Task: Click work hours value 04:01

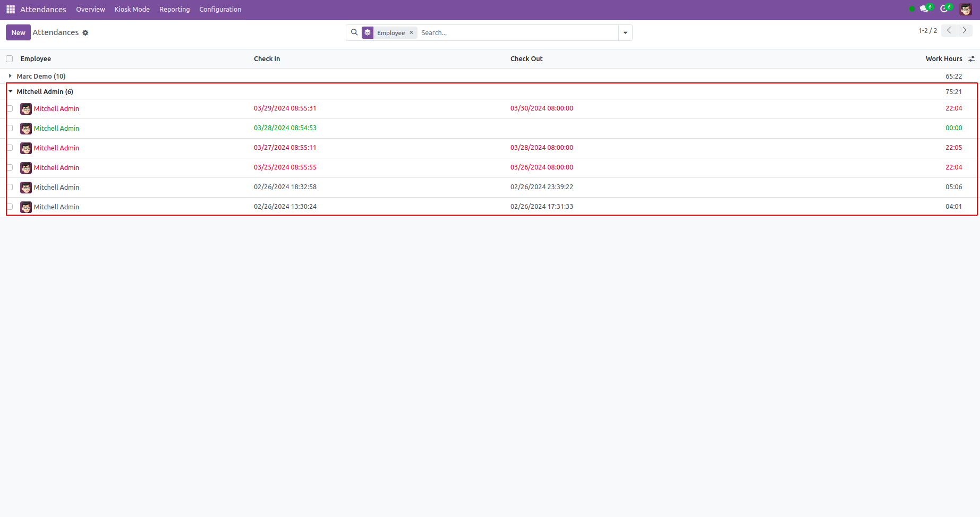Action: tap(953, 207)
